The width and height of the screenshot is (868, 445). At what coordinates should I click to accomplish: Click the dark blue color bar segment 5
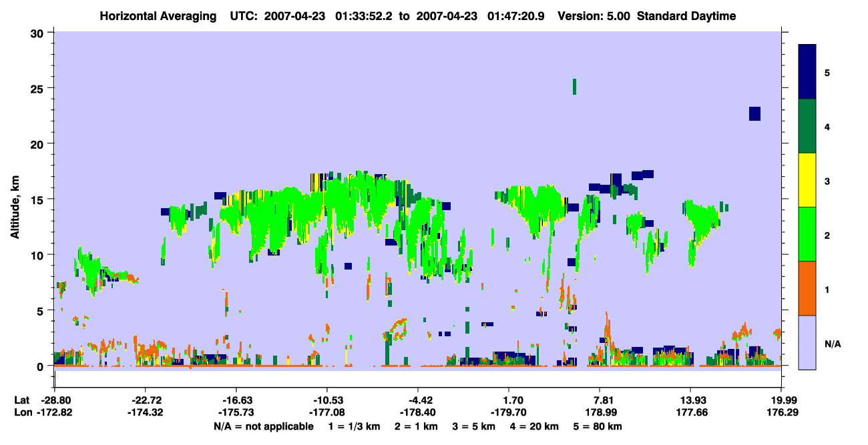pyautogui.click(x=808, y=72)
